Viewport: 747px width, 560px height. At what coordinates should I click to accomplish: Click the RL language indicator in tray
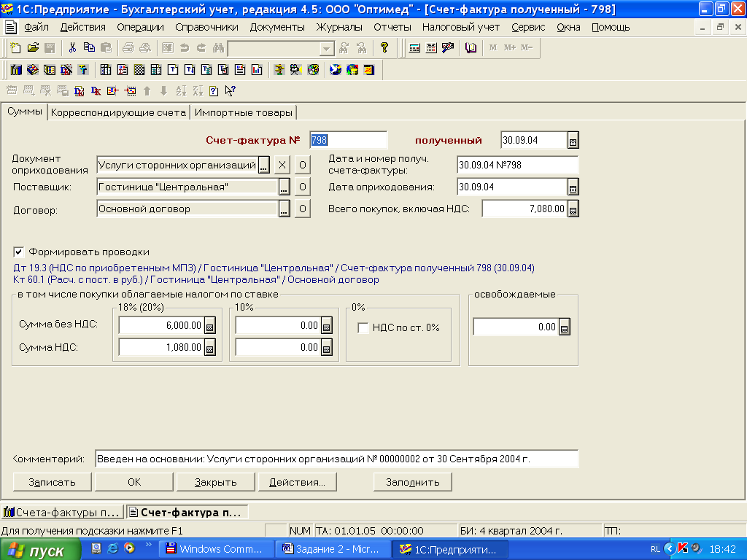[x=656, y=549]
